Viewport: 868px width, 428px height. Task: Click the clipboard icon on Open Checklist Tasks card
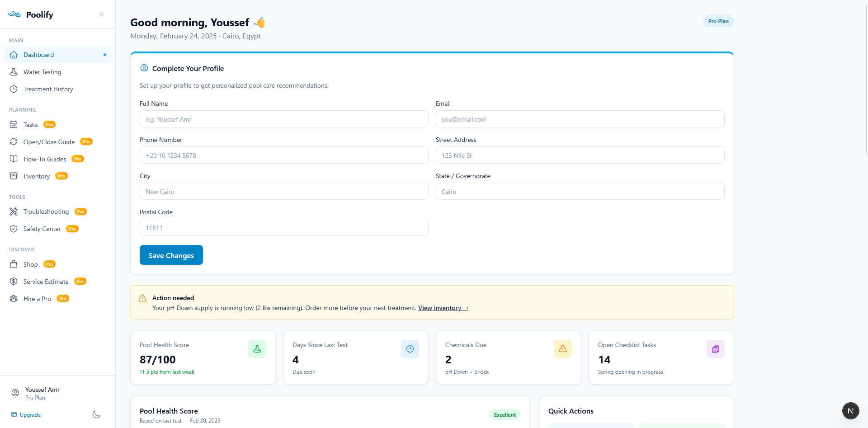pos(715,348)
